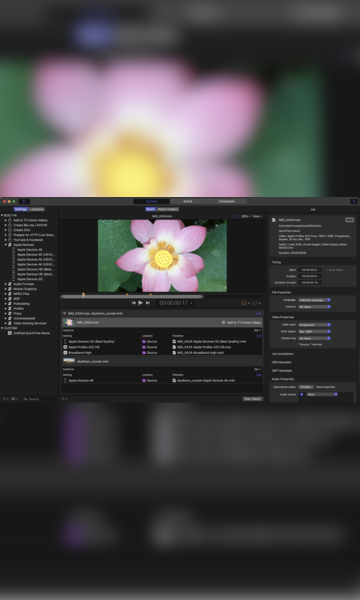Toggle the inspector pane button at top right
The image size is (360, 600).
tap(354, 201)
